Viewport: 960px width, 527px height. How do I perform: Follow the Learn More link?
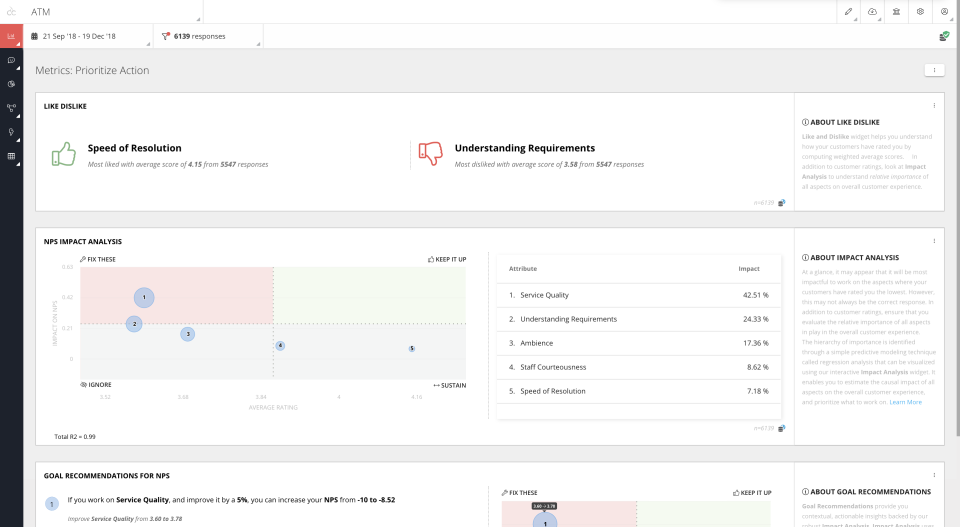906,402
